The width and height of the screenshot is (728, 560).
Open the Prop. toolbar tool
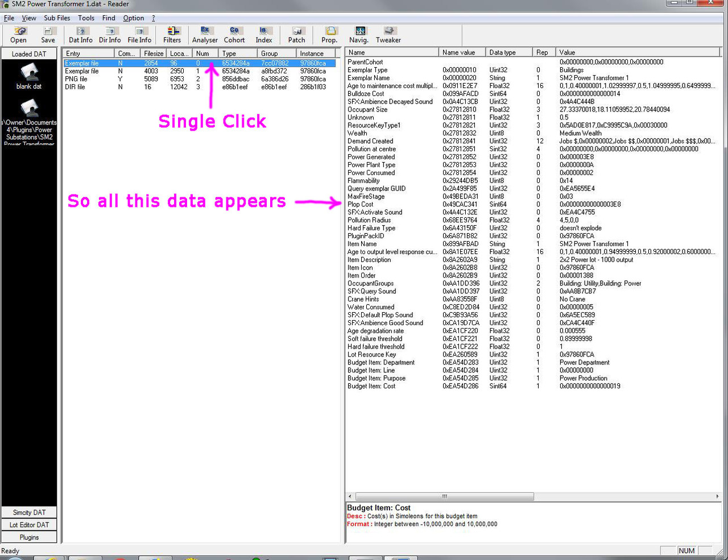coord(329,35)
